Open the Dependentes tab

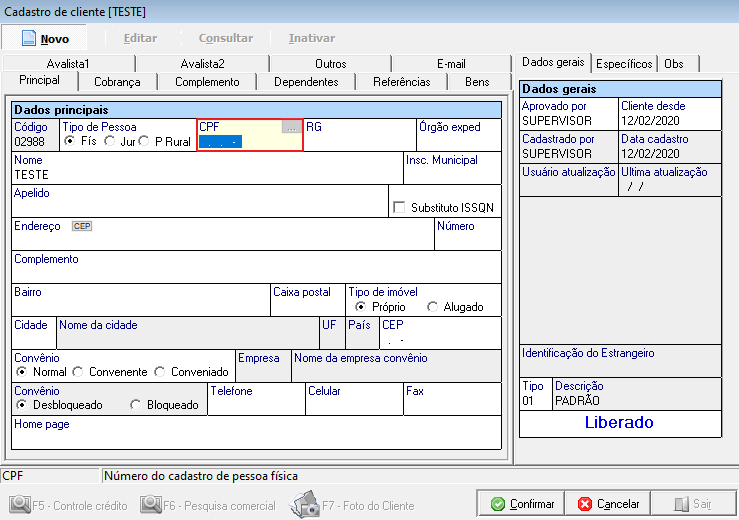306,82
